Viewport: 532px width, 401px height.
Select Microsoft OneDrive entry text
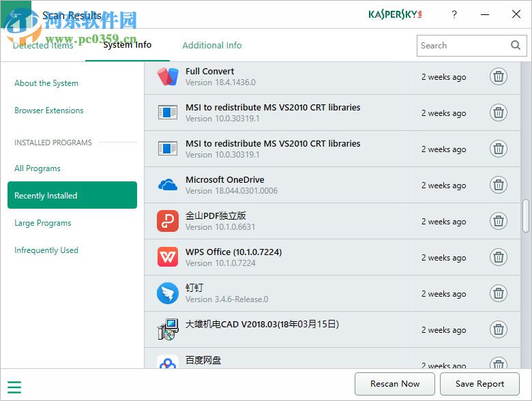pyautogui.click(x=225, y=179)
